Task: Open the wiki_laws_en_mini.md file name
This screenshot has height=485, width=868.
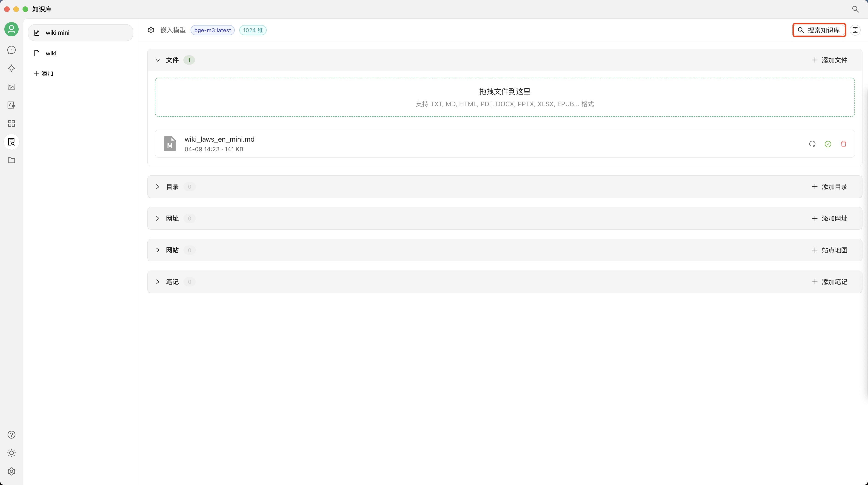Action: click(219, 140)
